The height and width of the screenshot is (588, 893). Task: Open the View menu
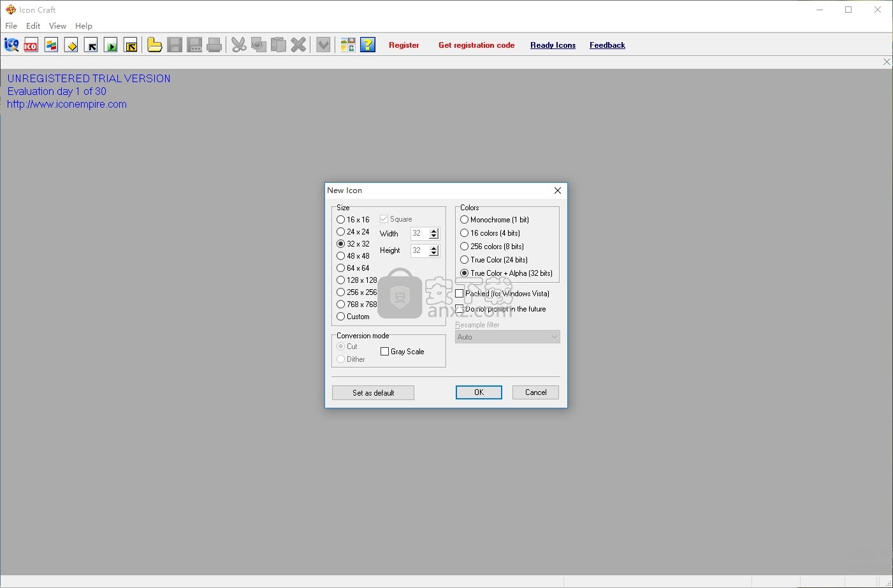click(x=57, y=26)
